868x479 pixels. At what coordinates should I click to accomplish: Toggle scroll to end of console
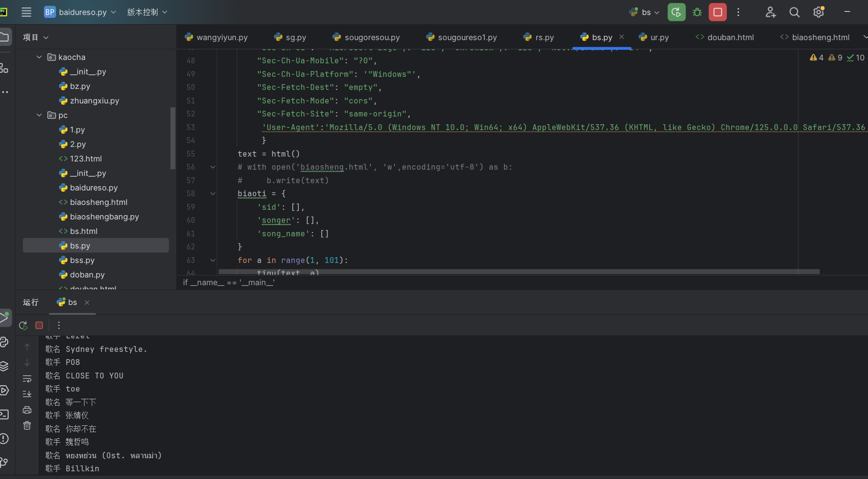point(27,394)
